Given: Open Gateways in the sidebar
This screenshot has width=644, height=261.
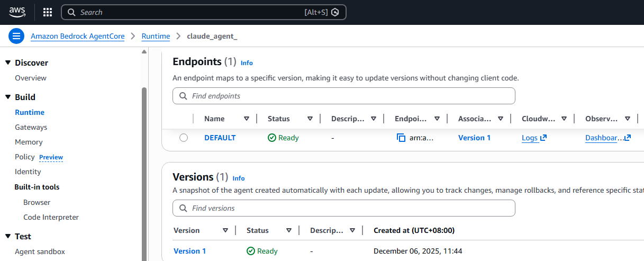Looking at the screenshot, I should 31,127.
